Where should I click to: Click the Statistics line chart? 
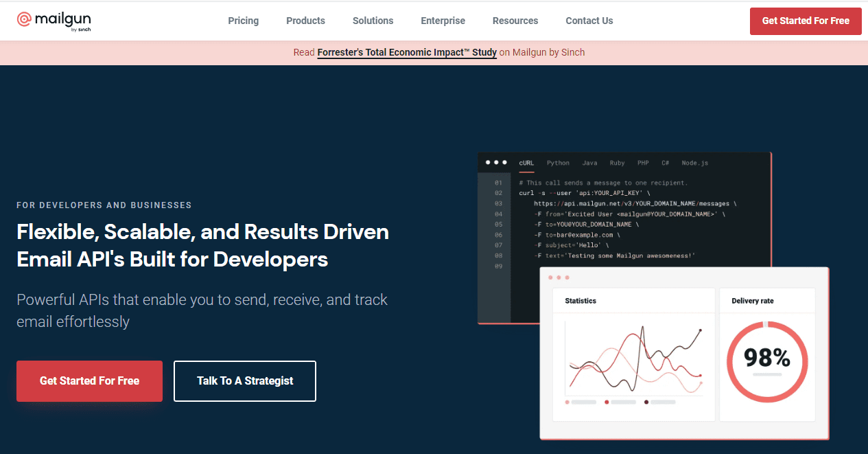633,357
